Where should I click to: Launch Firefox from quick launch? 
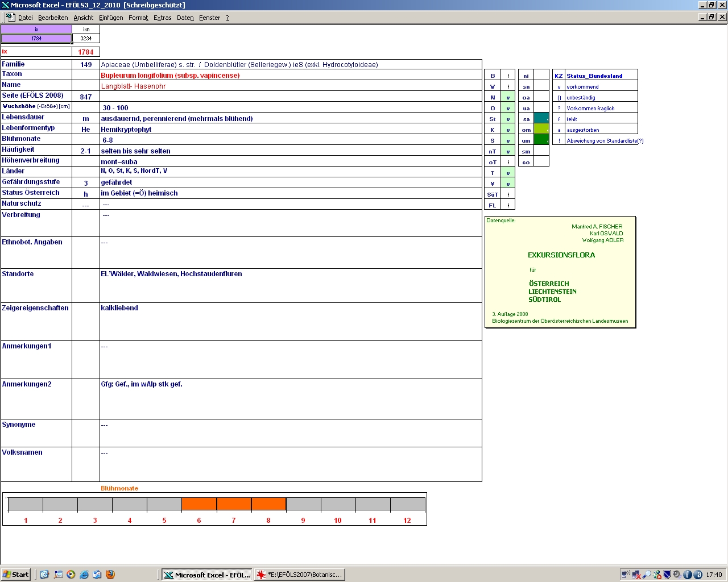[110, 575]
